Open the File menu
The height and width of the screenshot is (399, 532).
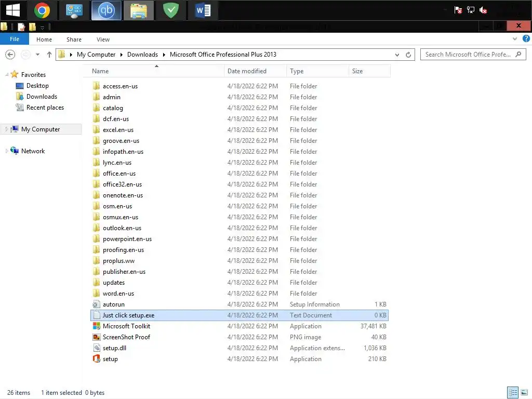[x=14, y=39]
